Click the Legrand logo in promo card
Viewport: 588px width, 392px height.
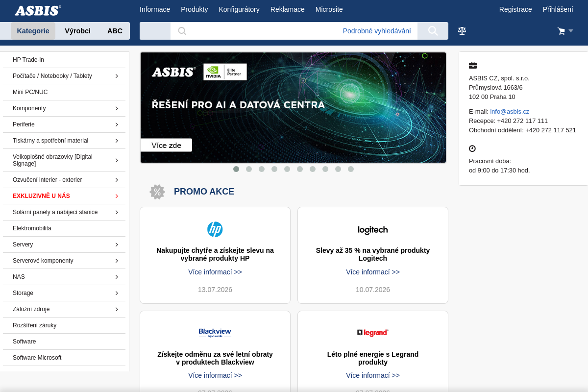pyautogui.click(x=373, y=333)
